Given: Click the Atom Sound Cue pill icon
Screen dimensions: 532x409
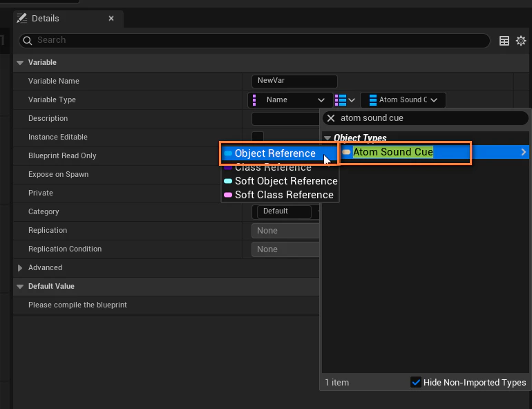Looking at the screenshot, I should coord(346,152).
